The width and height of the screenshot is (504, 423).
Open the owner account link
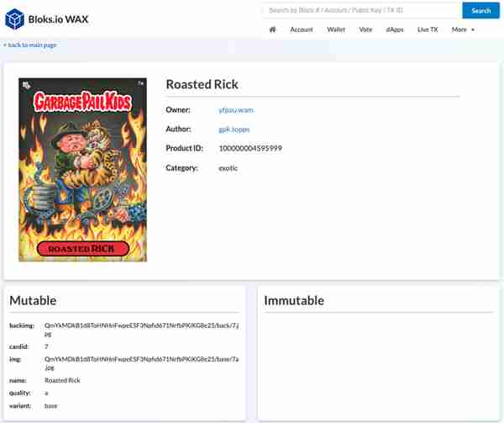point(236,110)
